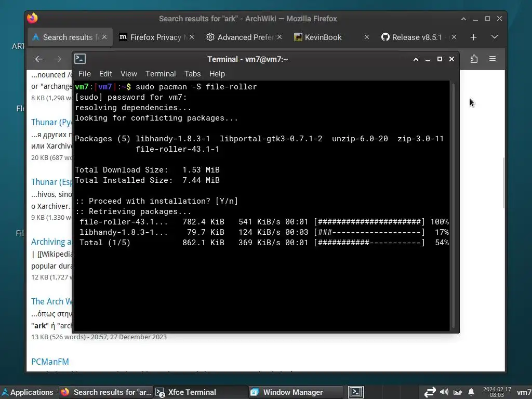Click "Total Download Size: 1.53 MiB" text

147,170
